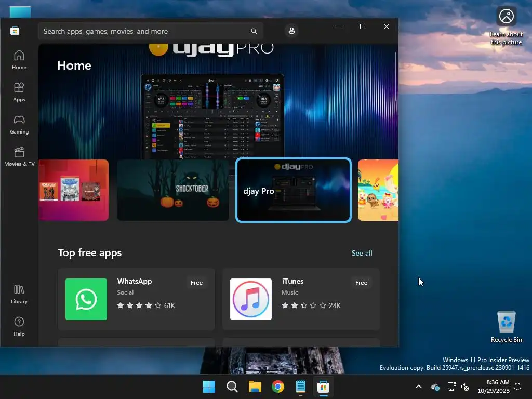Viewport: 532px width, 399px height.
Task: Click the WhatsApp app title
Action: tap(135, 281)
